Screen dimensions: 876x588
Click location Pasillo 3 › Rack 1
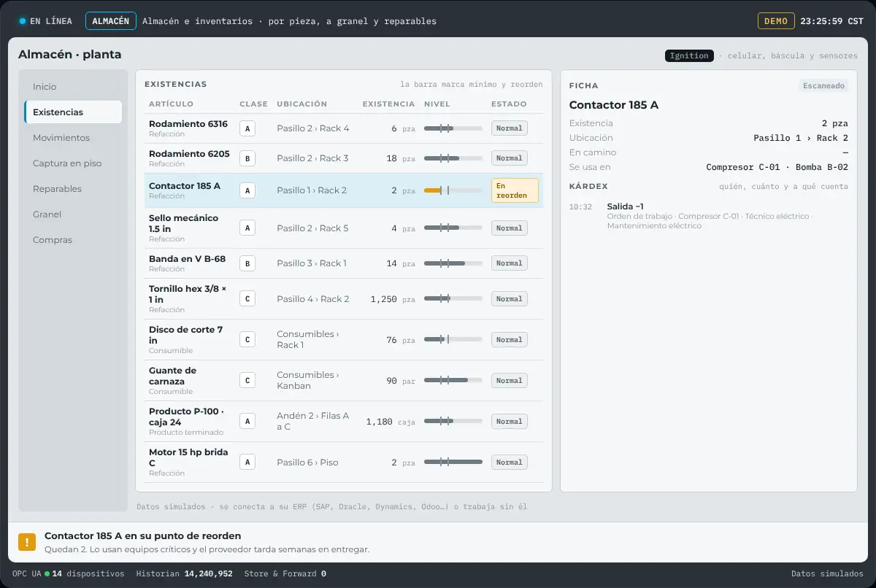312,263
